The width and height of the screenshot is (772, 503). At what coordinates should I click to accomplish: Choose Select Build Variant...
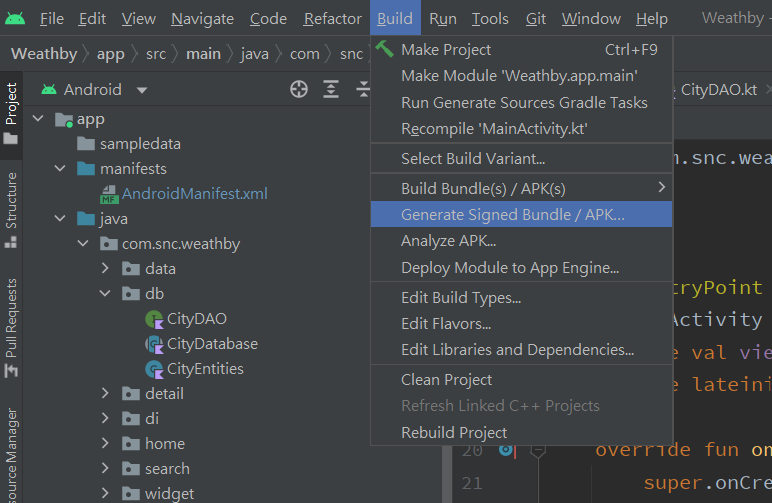click(x=521, y=158)
